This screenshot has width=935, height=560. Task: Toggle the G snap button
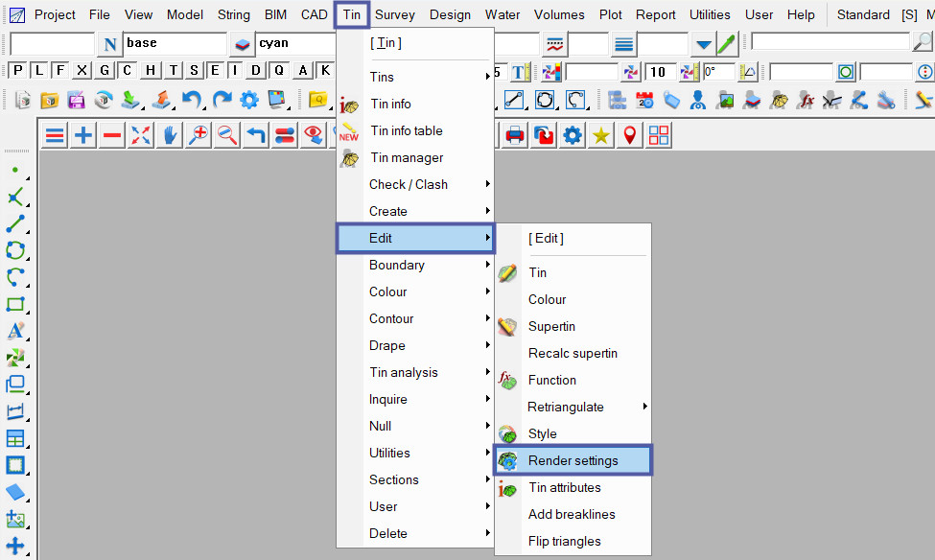(x=104, y=71)
